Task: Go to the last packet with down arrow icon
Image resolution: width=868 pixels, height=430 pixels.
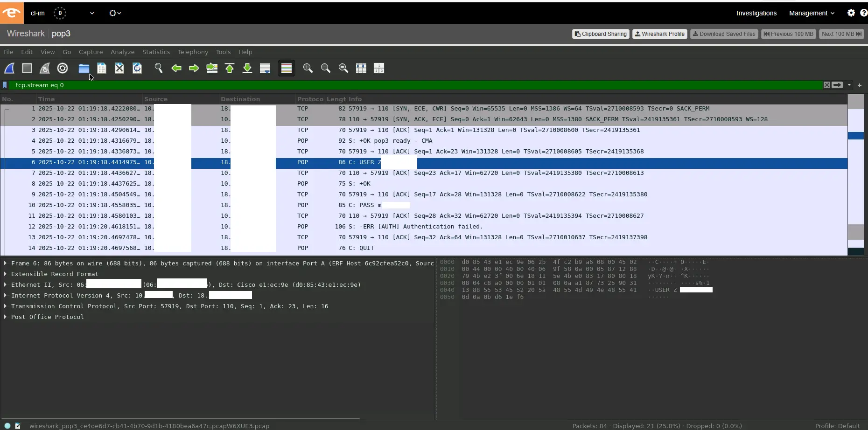Action: point(247,68)
